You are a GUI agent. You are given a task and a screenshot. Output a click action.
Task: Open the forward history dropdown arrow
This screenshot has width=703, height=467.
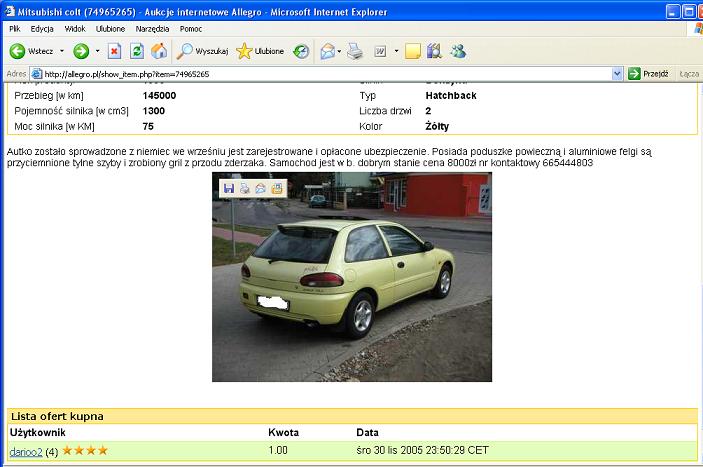(x=97, y=51)
